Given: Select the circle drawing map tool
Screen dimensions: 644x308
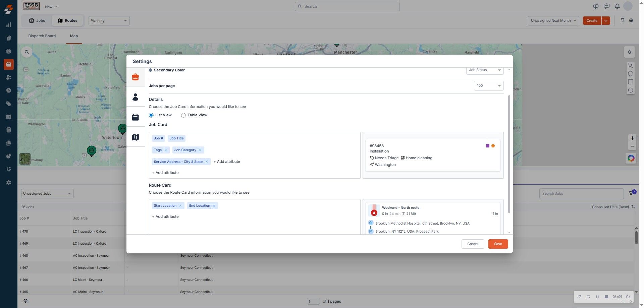Looking at the screenshot, I should [631, 90].
